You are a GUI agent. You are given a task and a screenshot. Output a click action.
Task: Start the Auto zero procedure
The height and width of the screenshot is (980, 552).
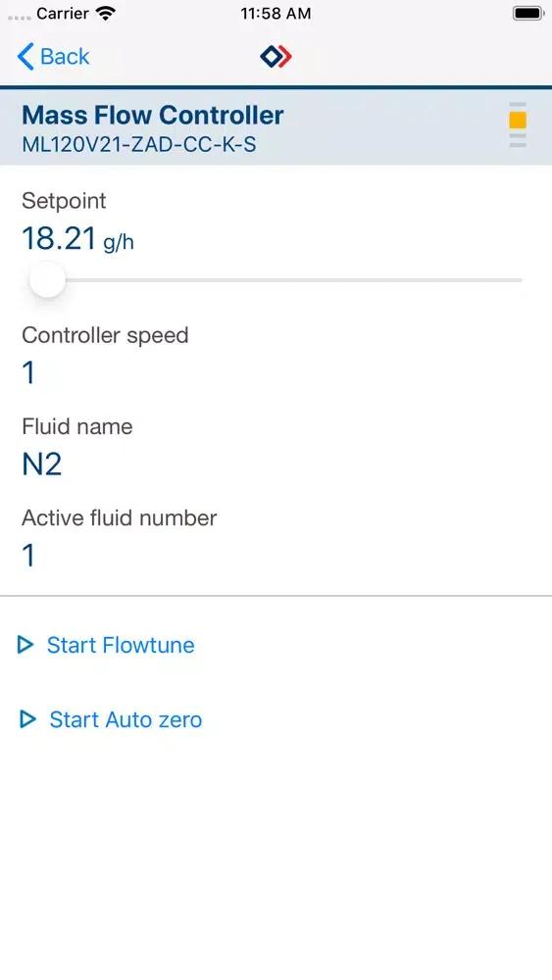tap(125, 719)
